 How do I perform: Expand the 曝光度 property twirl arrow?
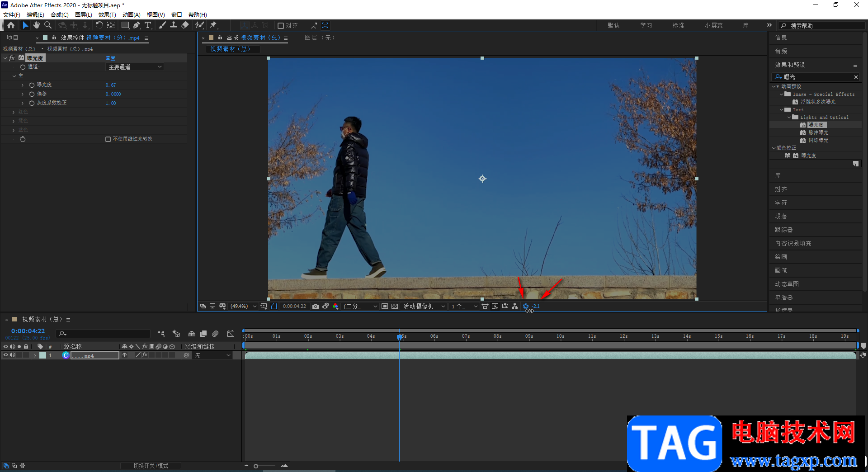point(22,85)
